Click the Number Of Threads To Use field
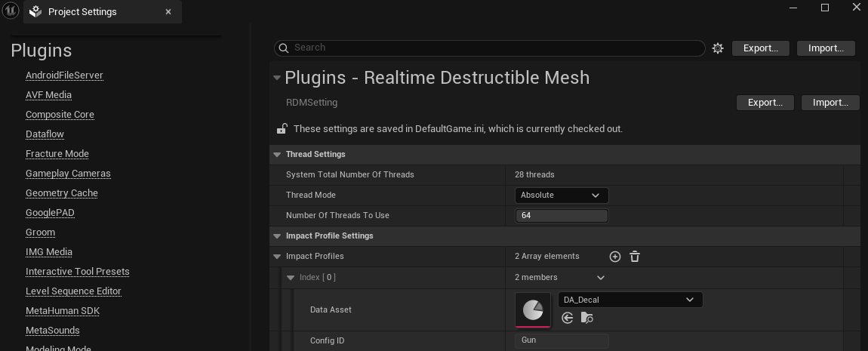 coord(561,216)
